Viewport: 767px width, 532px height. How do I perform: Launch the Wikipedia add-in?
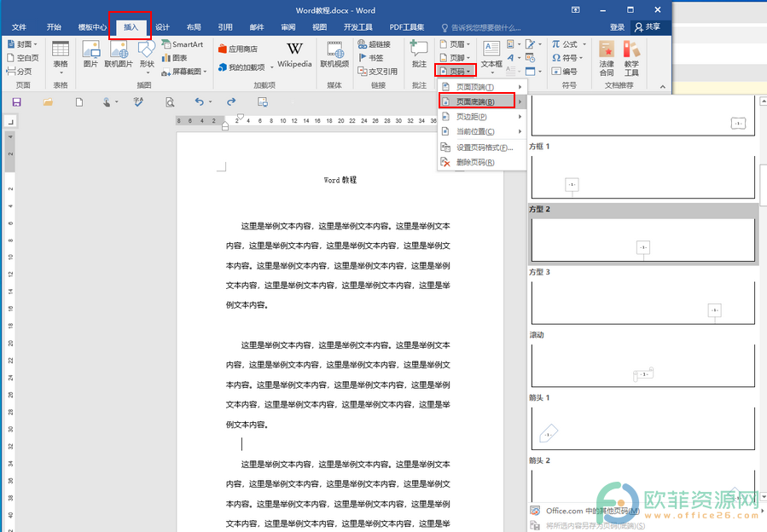point(294,55)
